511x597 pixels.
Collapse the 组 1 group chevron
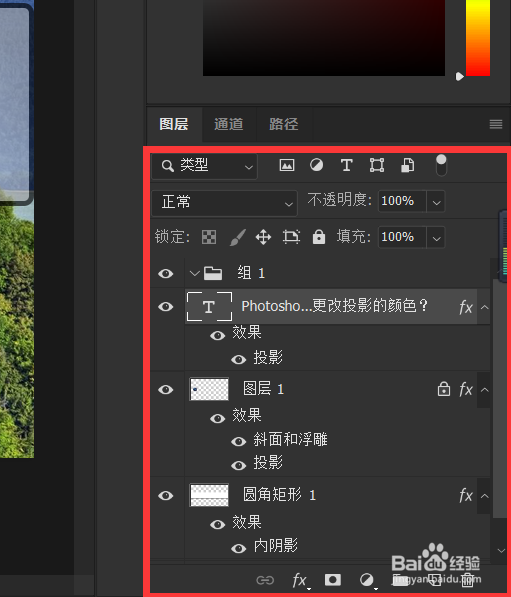tap(195, 273)
